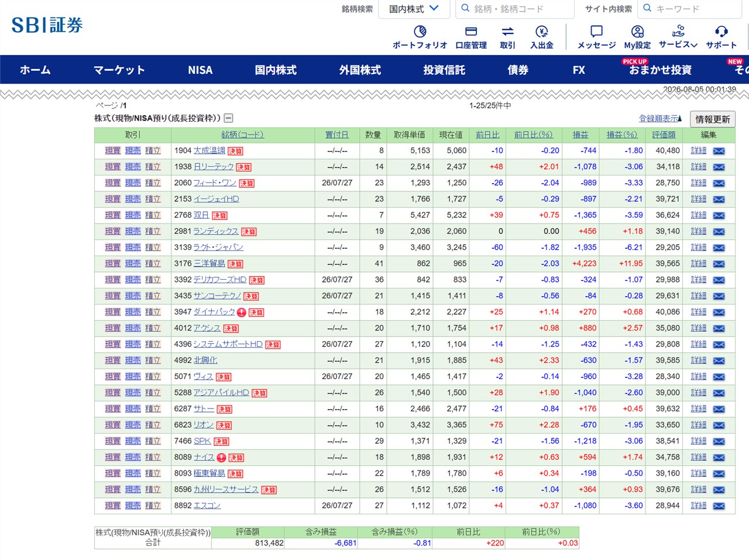Click the envelope icon for 4012 アクシス

coord(719,328)
